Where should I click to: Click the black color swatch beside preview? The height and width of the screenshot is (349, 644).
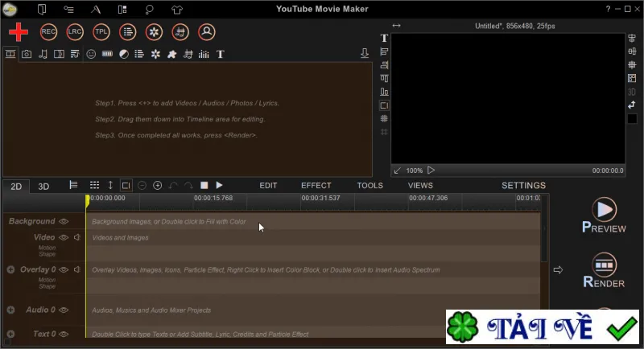point(632,119)
